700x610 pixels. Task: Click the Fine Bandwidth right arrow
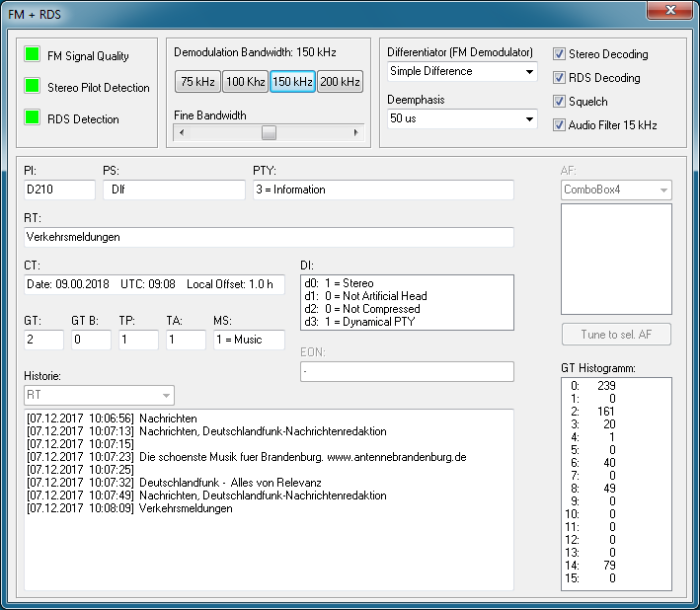[355, 132]
